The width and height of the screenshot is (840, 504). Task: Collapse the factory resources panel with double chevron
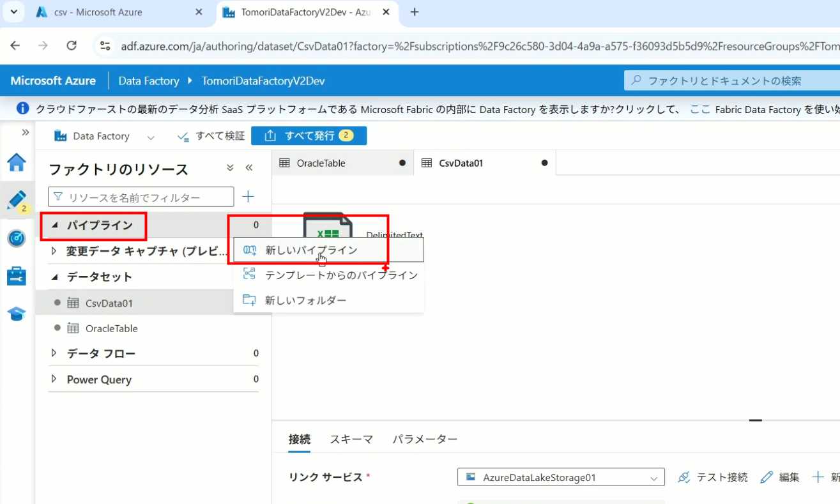(x=249, y=168)
